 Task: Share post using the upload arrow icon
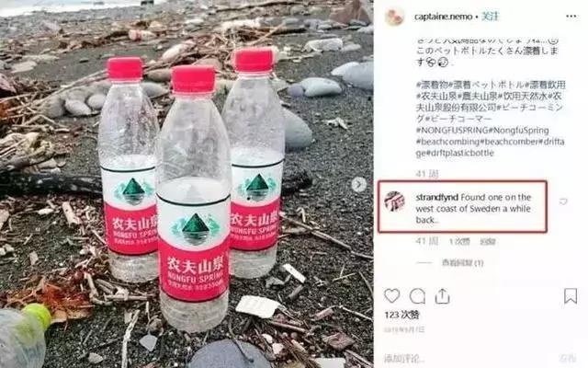coord(443,296)
